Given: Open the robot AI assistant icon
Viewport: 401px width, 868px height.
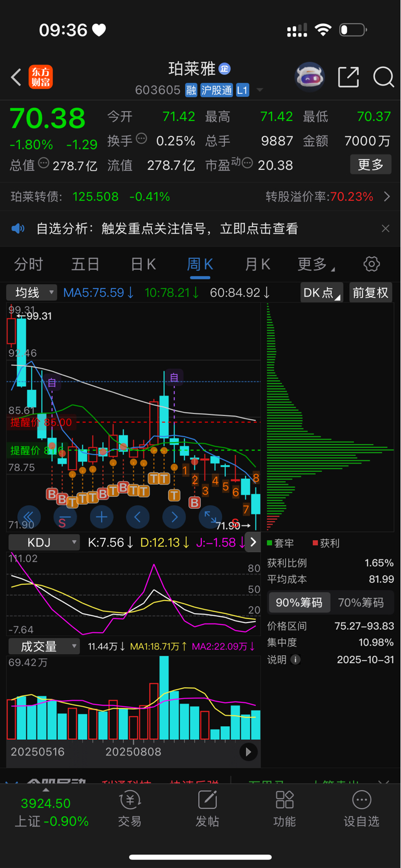Looking at the screenshot, I should pyautogui.click(x=310, y=77).
